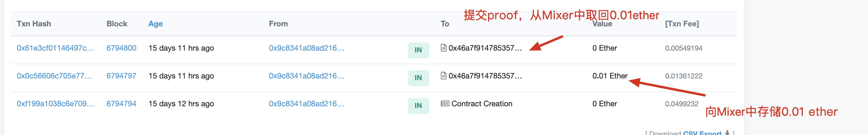Click IN badge on block 6794800 row
868x135 pixels.
(418, 50)
